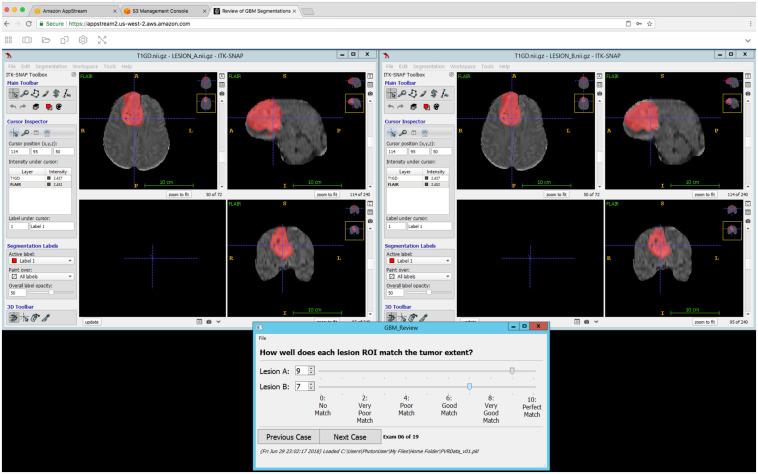Select the Paintbrush tool in LESION_B window
This screenshot has height=474, width=758.
(x=421, y=92)
